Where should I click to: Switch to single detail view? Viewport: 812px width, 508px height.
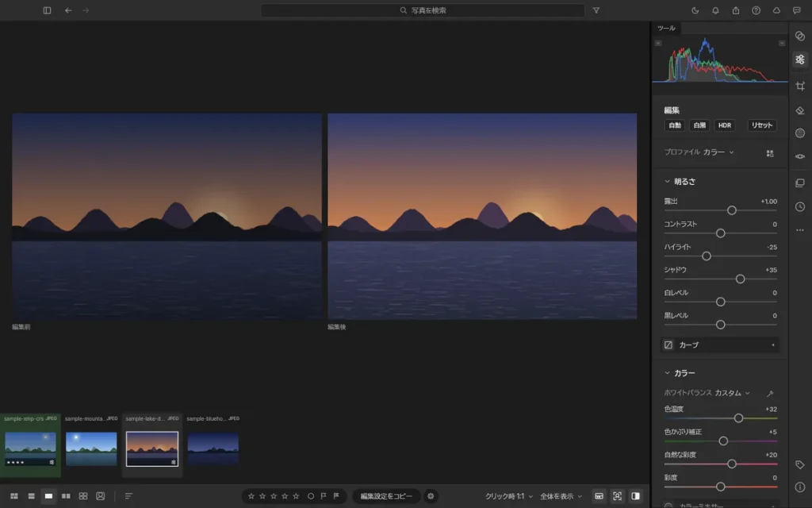click(x=48, y=496)
